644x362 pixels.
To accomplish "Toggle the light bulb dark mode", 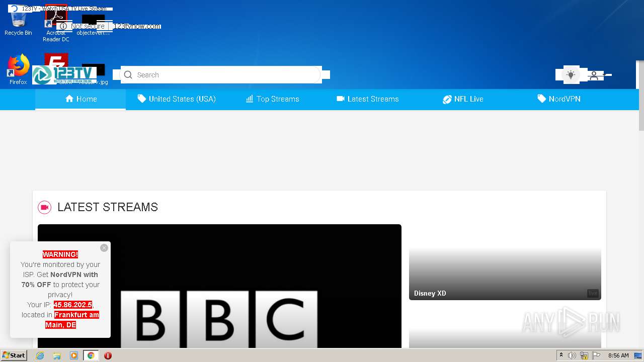I will 571,75.
